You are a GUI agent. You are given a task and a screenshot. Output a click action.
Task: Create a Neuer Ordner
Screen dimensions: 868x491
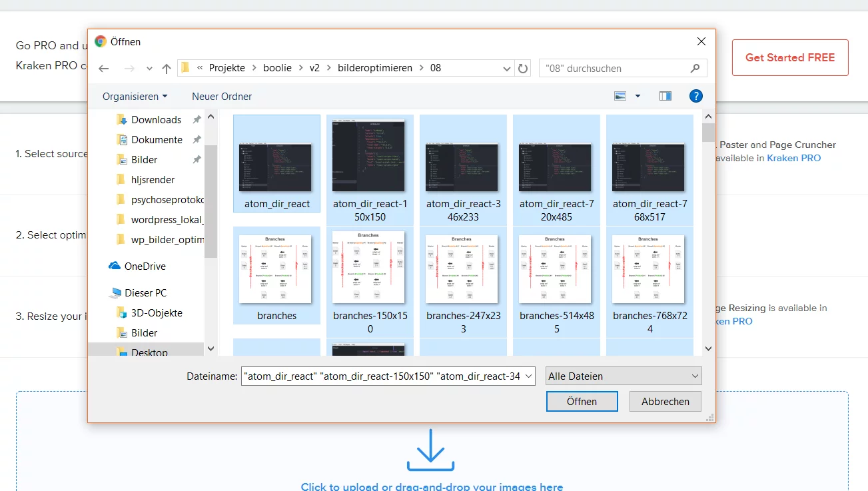pyautogui.click(x=222, y=97)
